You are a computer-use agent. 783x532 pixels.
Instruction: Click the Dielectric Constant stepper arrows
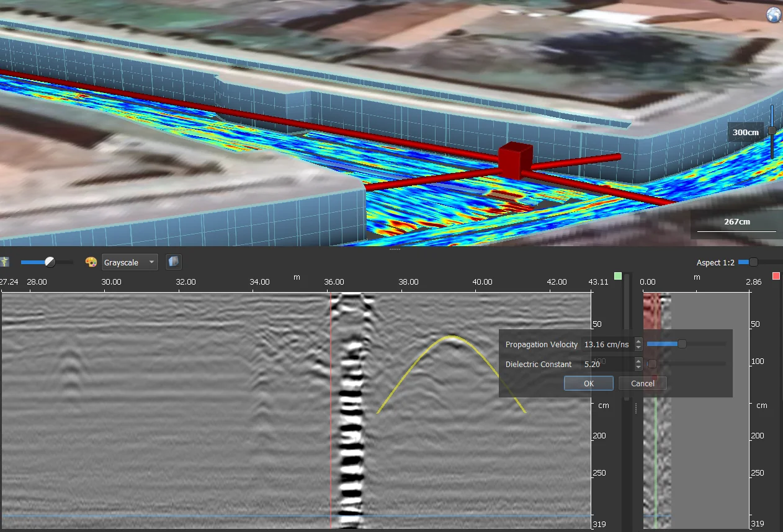coord(638,364)
